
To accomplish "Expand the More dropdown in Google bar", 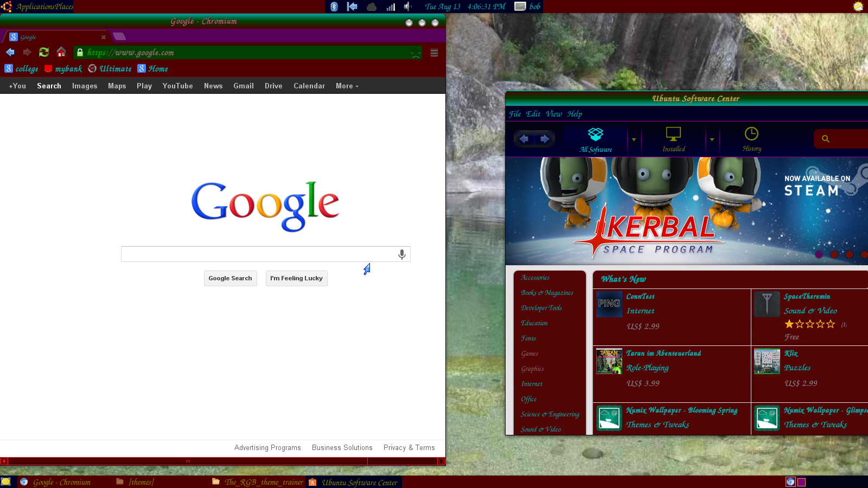I will click(347, 86).
